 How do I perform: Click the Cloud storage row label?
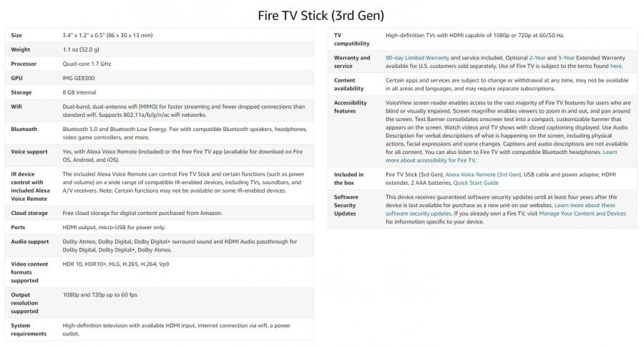coord(29,213)
